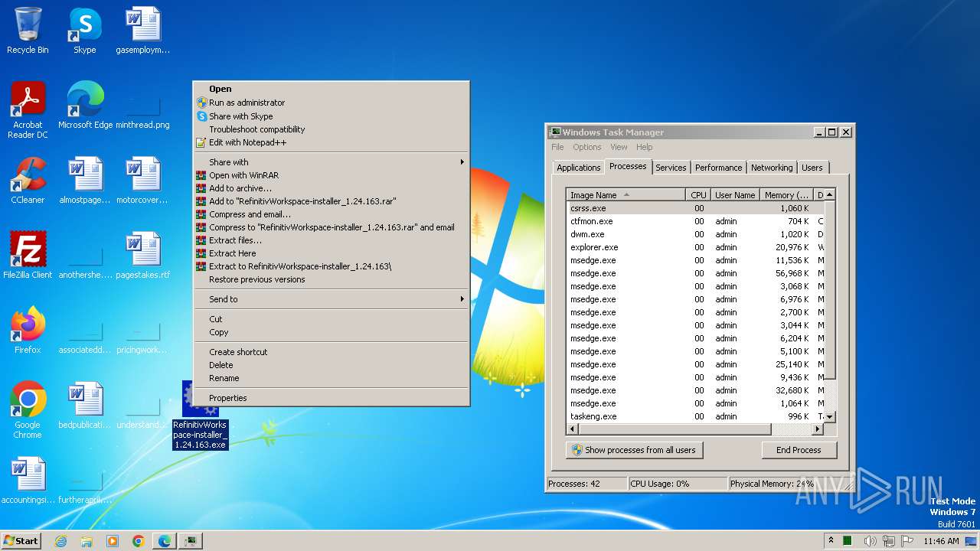Select Extract files... entry
The width and height of the screenshot is (980, 551).
(x=331, y=240)
